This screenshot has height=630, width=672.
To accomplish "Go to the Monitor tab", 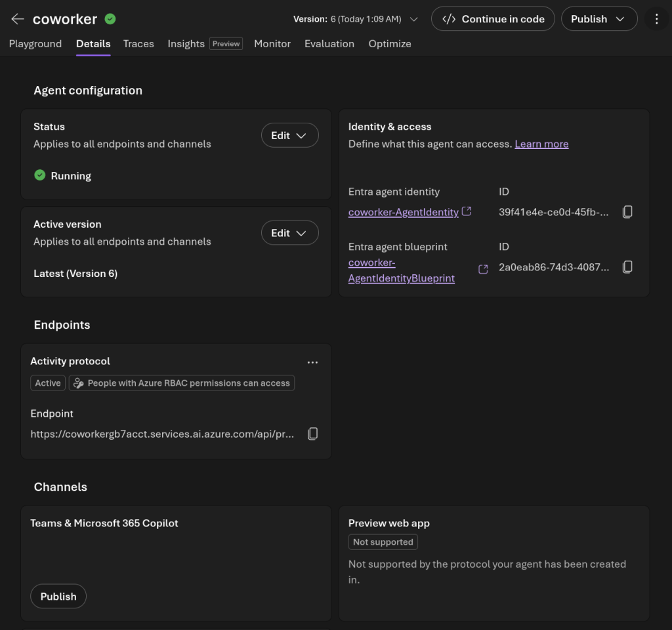I will pyautogui.click(x=272, y=44).
